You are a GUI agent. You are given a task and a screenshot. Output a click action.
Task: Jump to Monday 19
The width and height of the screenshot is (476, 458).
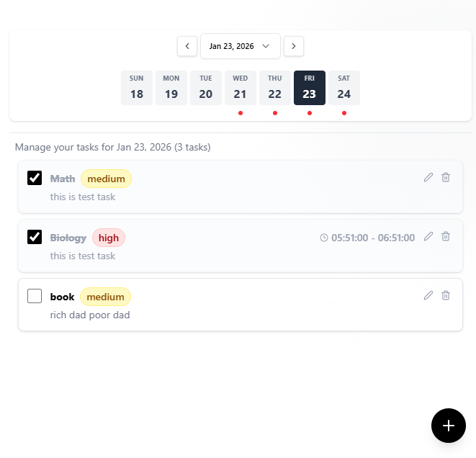(x=171, y=88)
